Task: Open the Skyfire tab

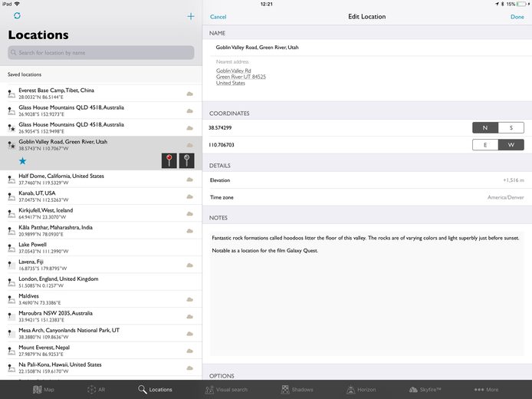Action: click(425, 390)
